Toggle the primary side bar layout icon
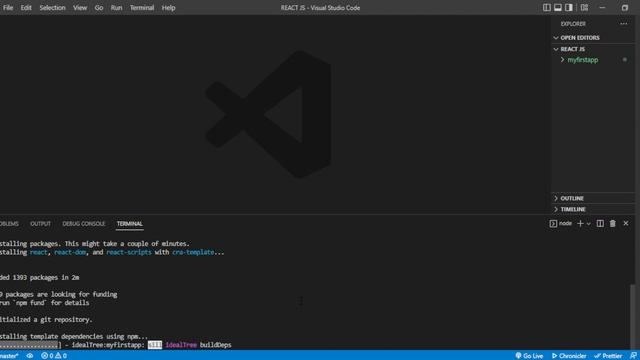This screenshot has height=360, width=640. (547, 7)
